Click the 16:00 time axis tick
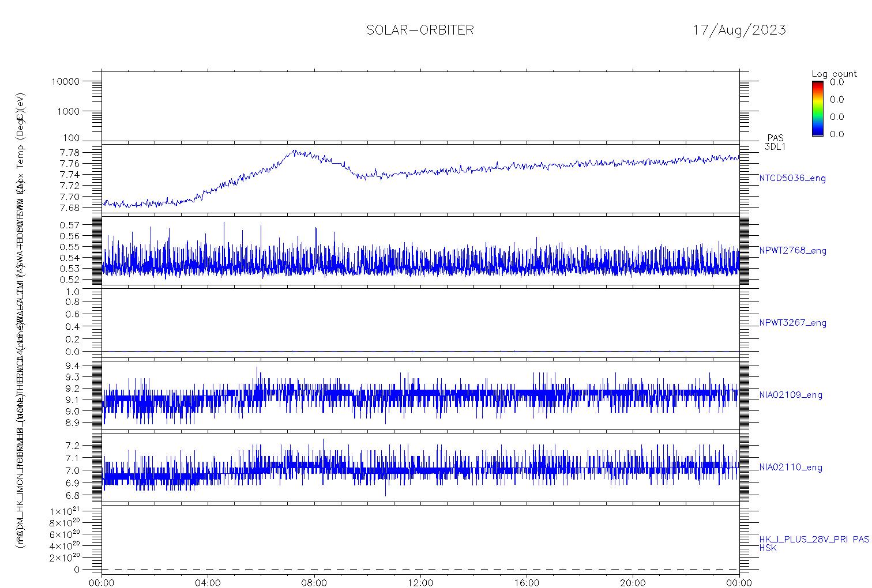 [527, 582]
